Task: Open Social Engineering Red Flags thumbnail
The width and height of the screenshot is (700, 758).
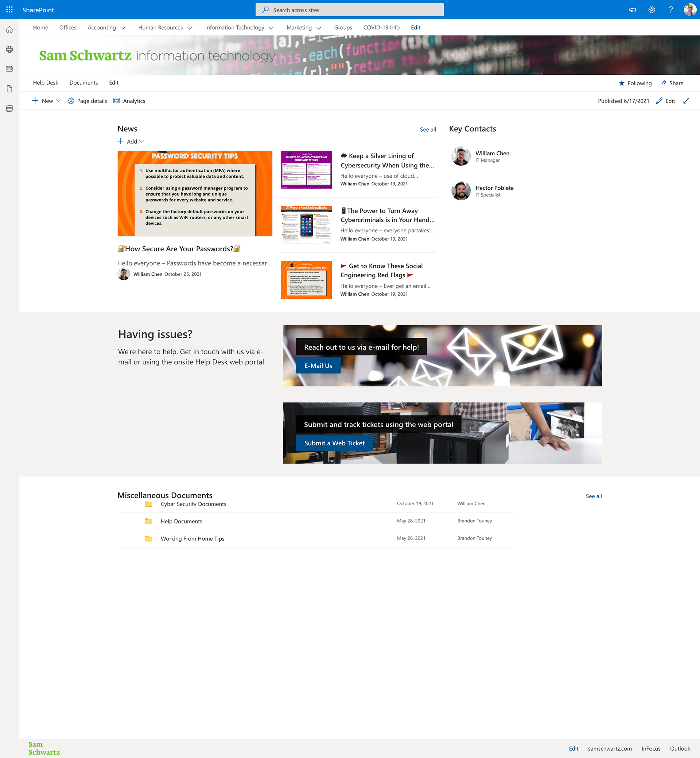Action: coord(307,280)
